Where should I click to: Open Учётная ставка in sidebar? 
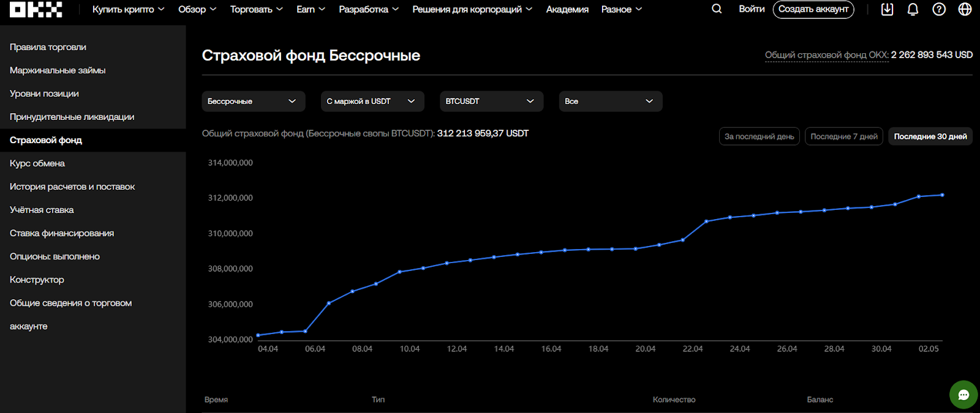[x=42, y=210]
